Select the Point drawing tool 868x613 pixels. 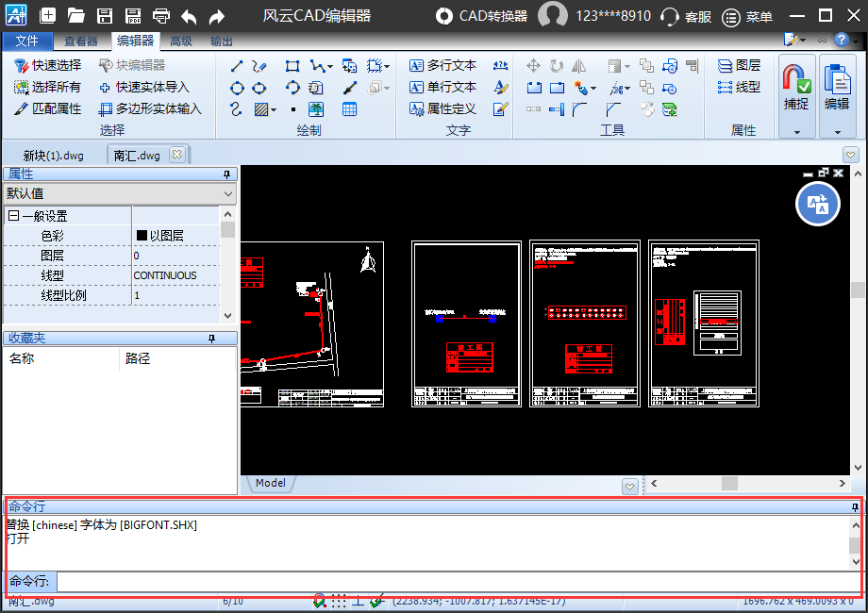click(293, 109)
